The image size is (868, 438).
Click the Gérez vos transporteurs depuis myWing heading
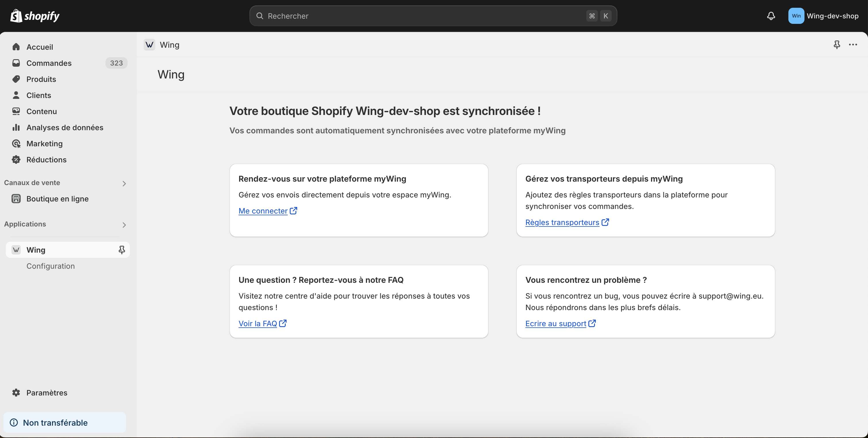coord(604,178)
